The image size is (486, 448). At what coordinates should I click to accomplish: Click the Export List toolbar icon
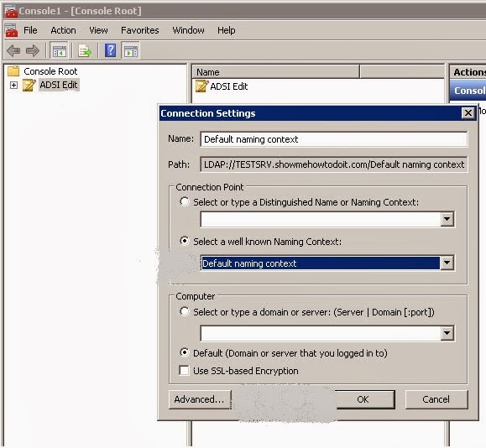point(84,51)
